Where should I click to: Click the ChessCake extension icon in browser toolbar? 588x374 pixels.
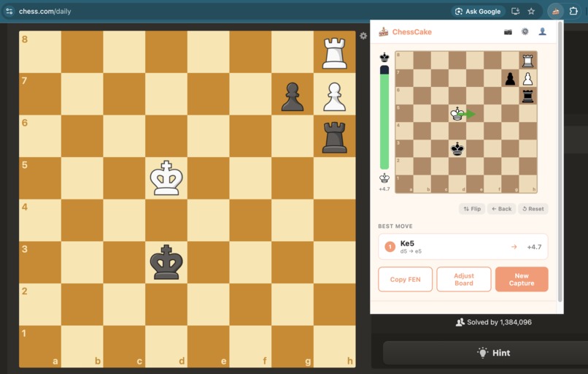click(556, 11)
